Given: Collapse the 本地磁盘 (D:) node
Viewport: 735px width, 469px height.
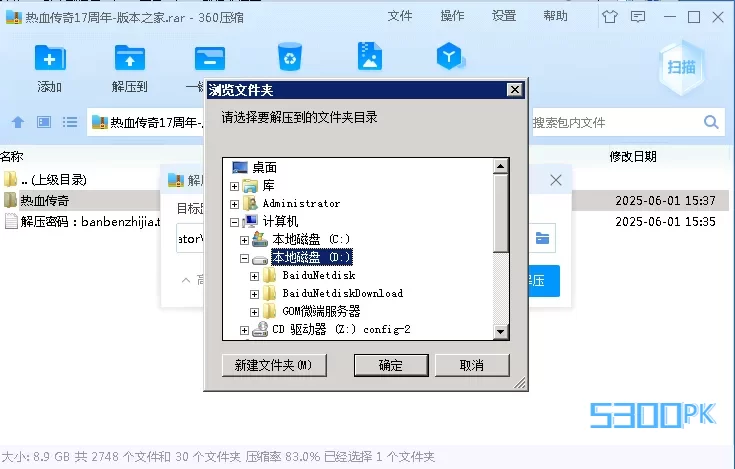Looking at the screenshot, I should tap(244, 258).
